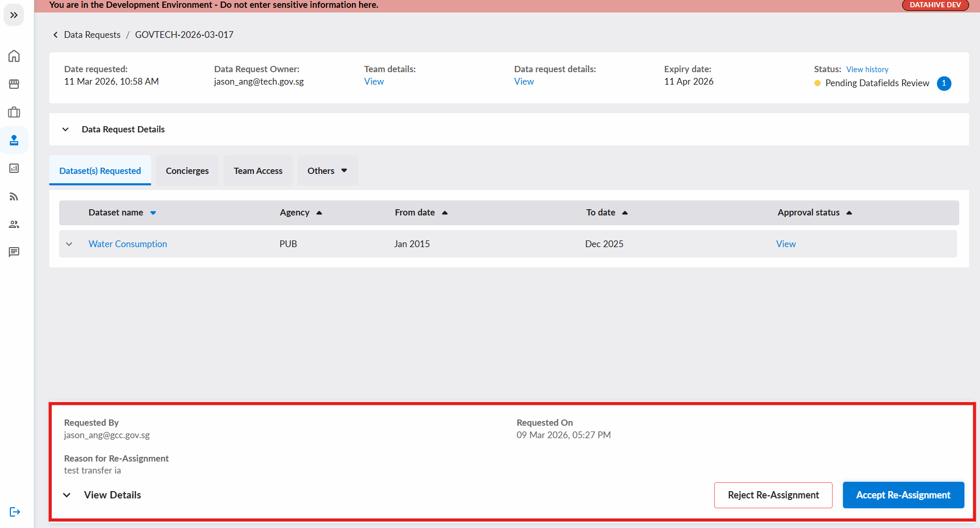Go back using breadcrumb left chevron
This screenshot has height=528, width=980.
[56, 35]
